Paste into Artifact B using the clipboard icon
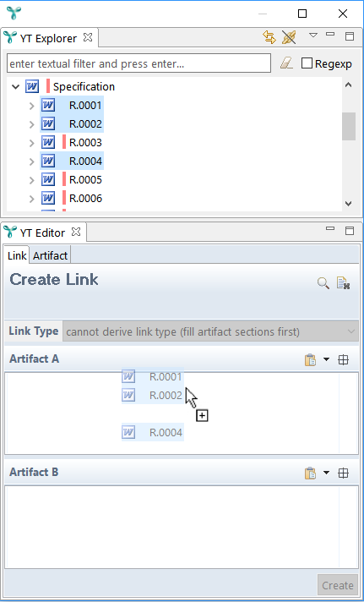This screenshot has height=602, width=364. (310, 473)
